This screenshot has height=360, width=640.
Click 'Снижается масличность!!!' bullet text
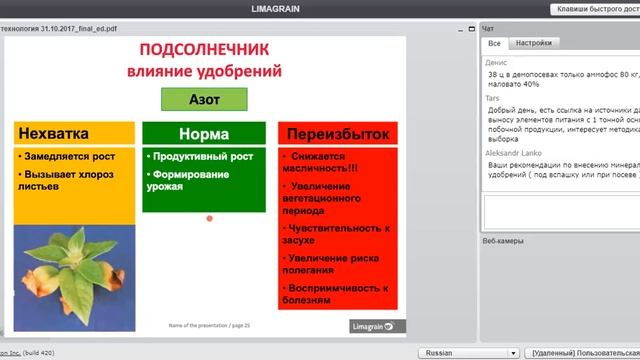(320, 162)
